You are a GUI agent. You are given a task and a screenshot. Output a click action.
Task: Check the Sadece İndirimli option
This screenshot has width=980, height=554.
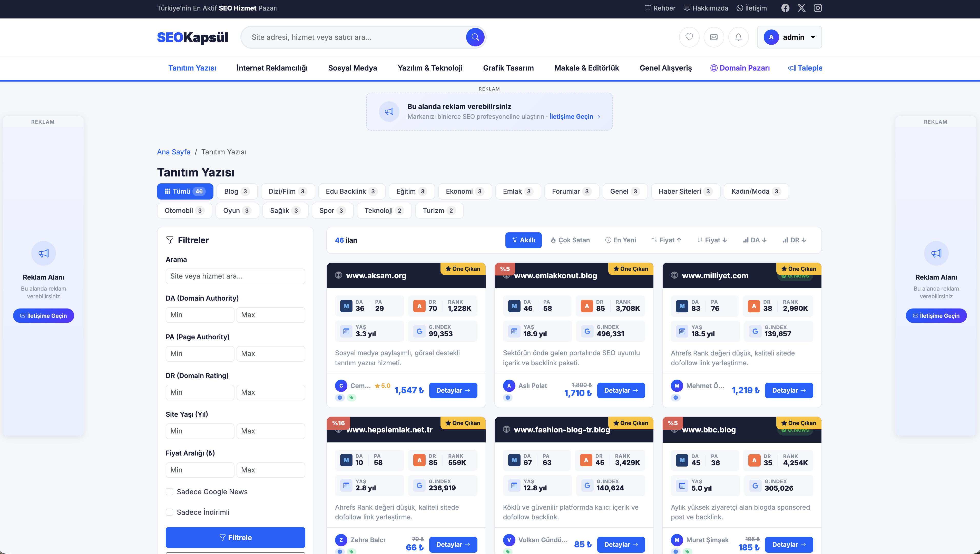pos(169,512)
